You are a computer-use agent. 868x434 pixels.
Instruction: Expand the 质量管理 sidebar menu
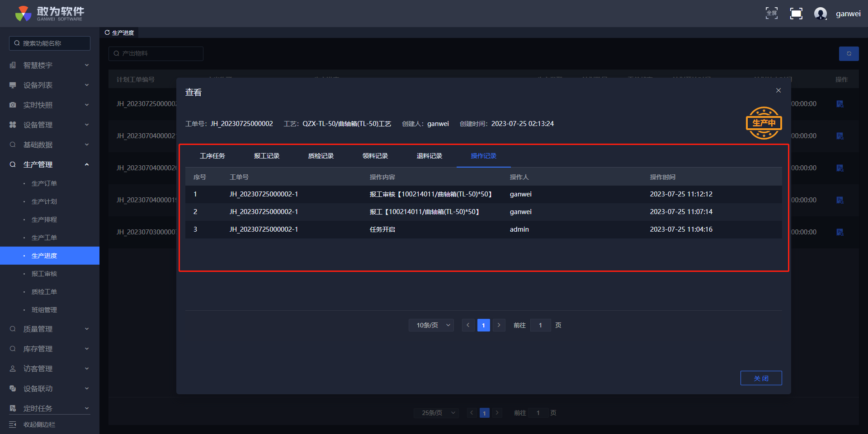point(50,329)
